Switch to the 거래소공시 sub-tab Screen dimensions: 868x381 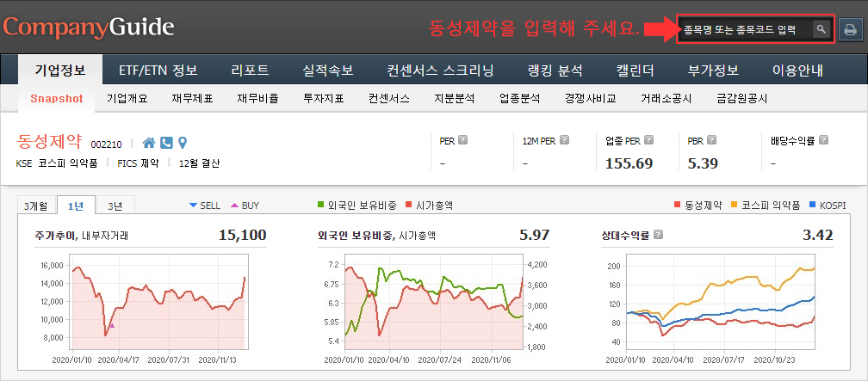[x=666, y=99]
